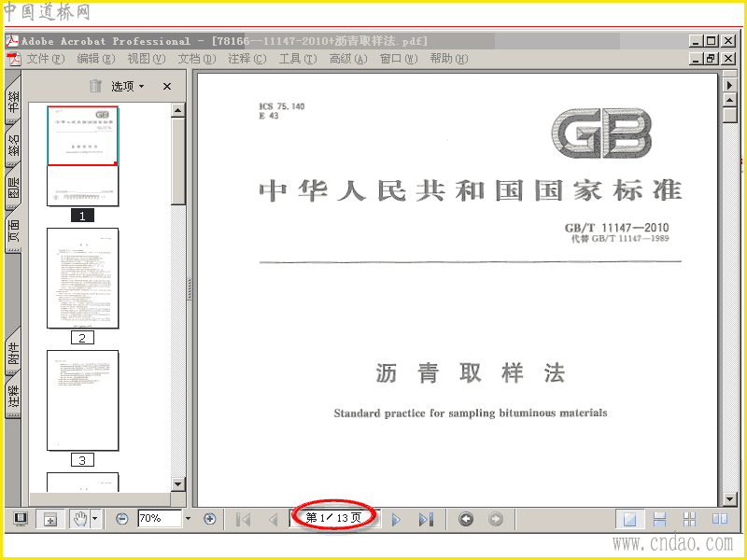Go to first page icon
Screen dimensions: 747x560
pyautogui.click(x=244, y=519)
